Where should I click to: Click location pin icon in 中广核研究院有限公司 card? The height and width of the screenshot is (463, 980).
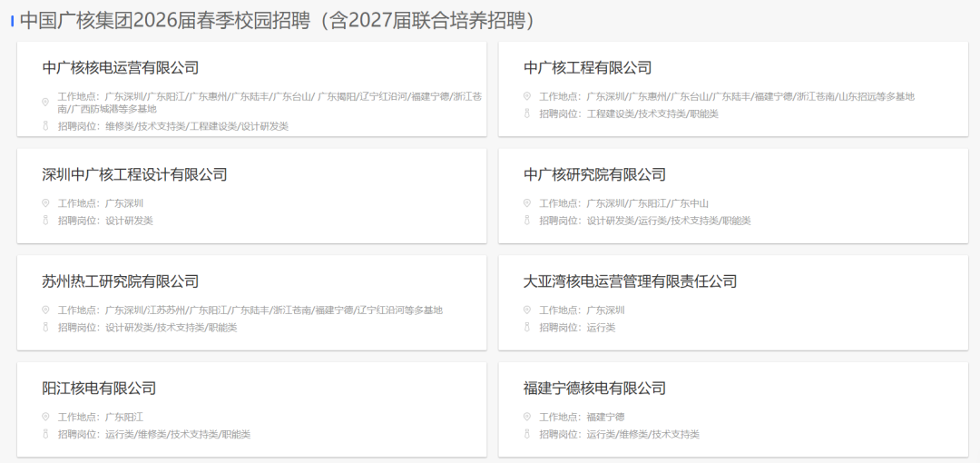point(527,203)
